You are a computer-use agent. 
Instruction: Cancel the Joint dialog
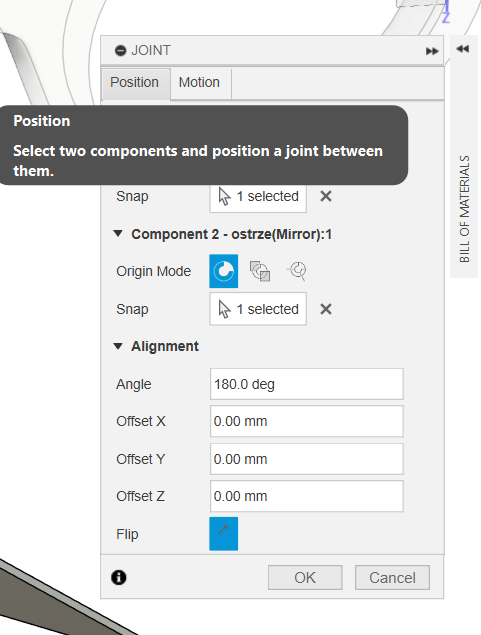[392, 577]
